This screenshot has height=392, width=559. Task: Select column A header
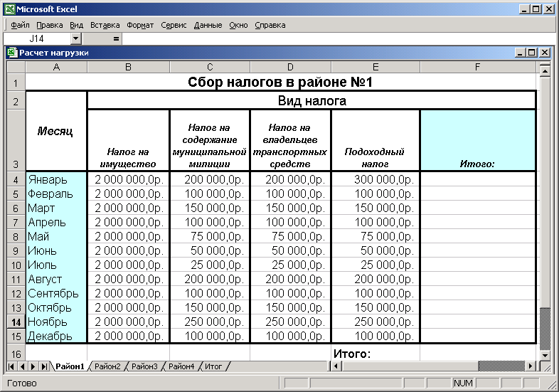coord(56,67)
